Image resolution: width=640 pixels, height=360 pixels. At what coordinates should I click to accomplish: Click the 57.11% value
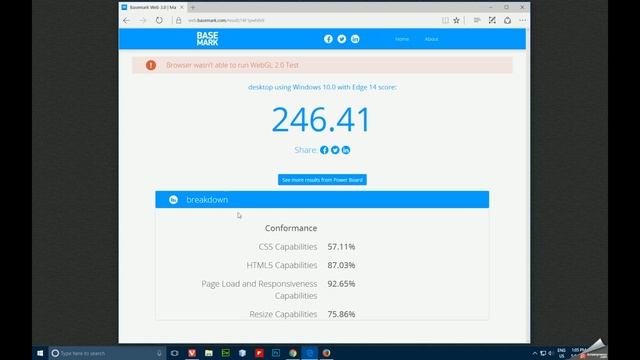click(341, 247)
